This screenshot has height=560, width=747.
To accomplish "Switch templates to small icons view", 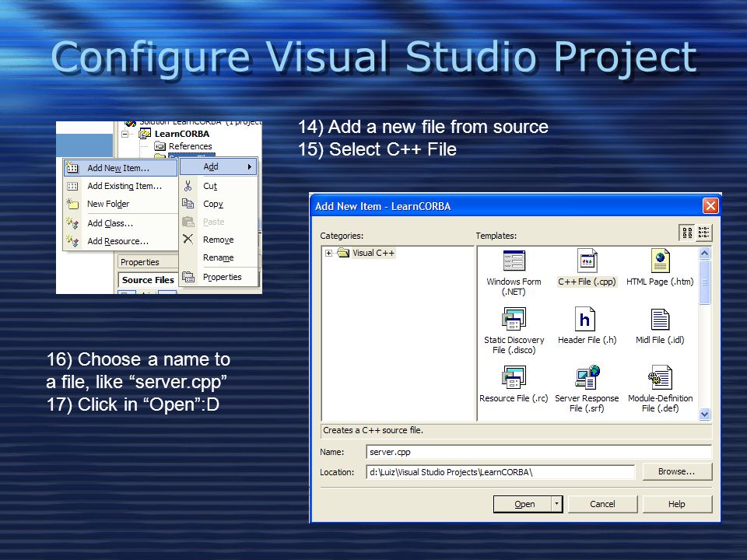I will (x=703, y=233).
